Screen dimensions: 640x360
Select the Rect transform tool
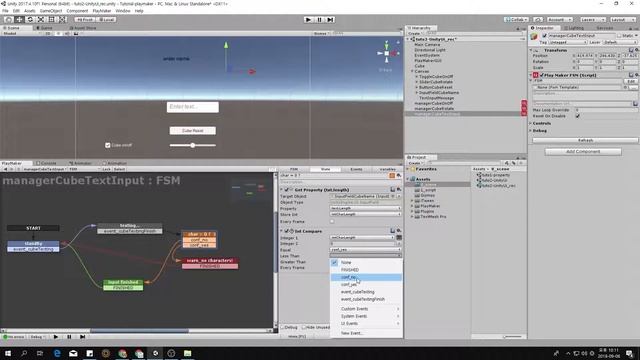52,19
